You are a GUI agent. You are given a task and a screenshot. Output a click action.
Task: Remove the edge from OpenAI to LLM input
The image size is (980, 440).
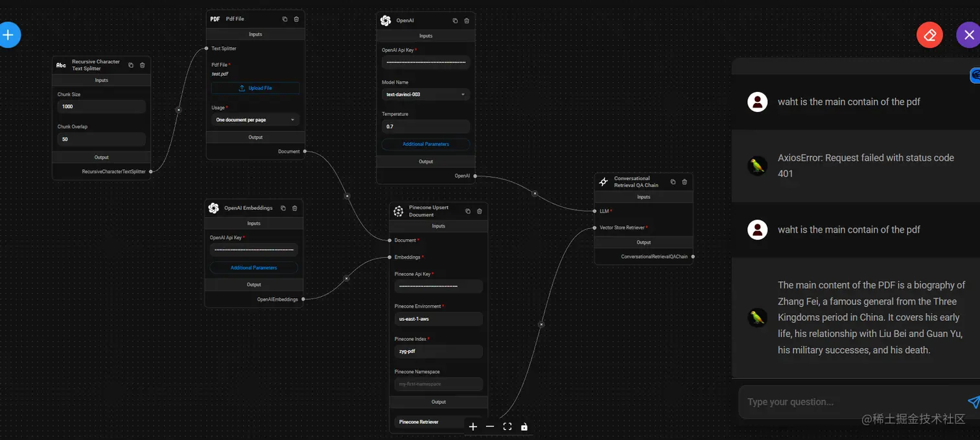[535, 193]
